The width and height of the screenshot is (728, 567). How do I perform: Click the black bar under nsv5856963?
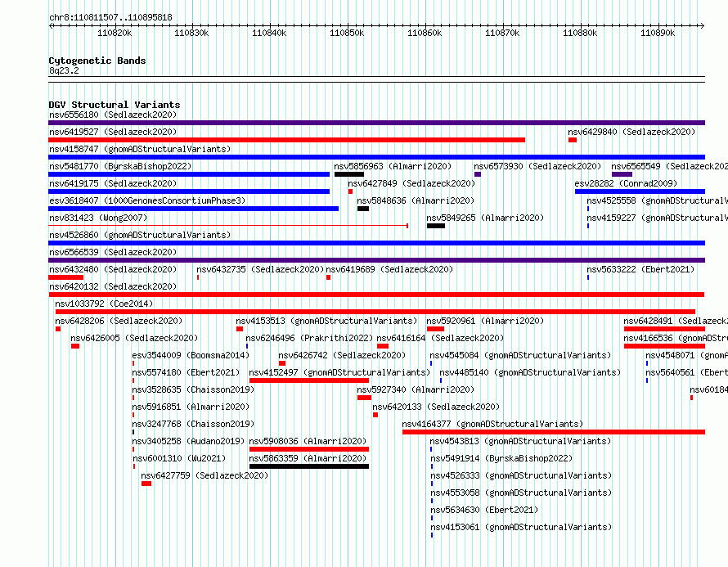(349, 174)
